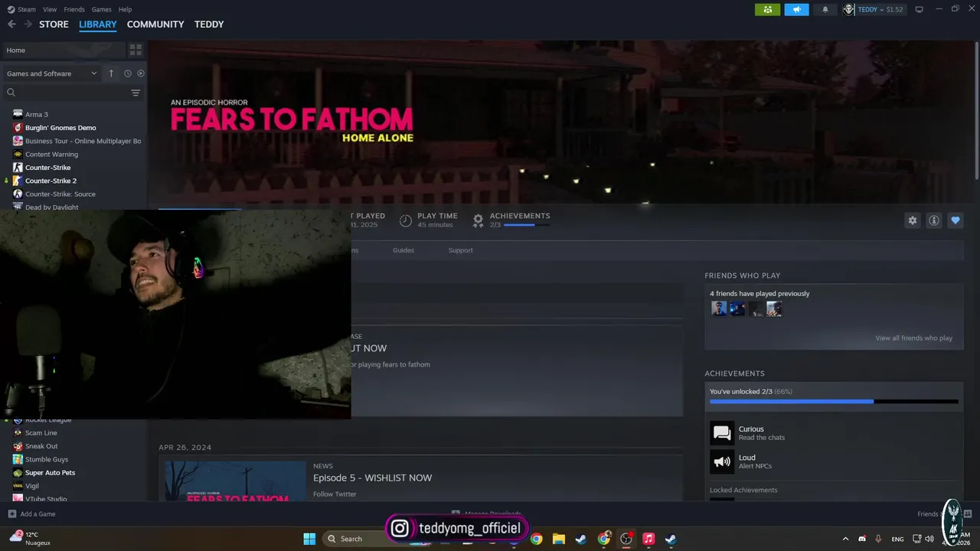
Task: Open Windows Start menu
Action: tap(309, 539)
